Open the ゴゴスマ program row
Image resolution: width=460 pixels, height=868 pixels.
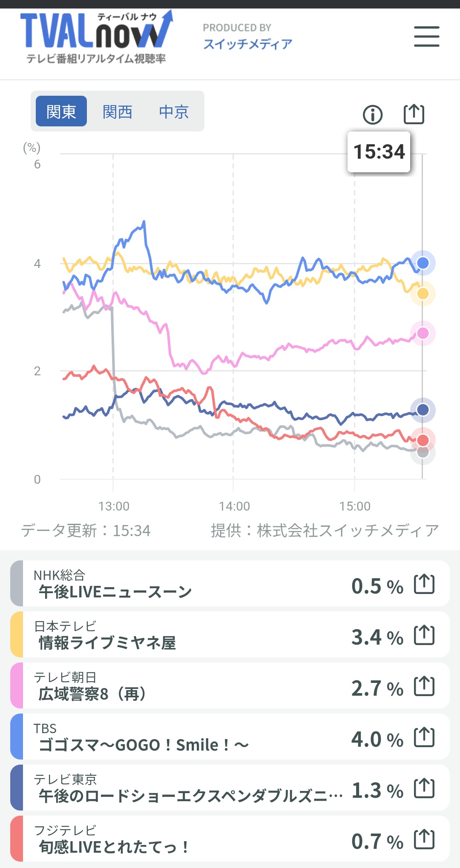point(170,737)
